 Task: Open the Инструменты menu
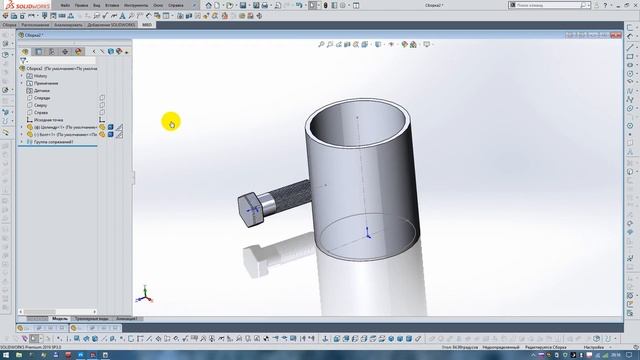(x=136, y=5)
